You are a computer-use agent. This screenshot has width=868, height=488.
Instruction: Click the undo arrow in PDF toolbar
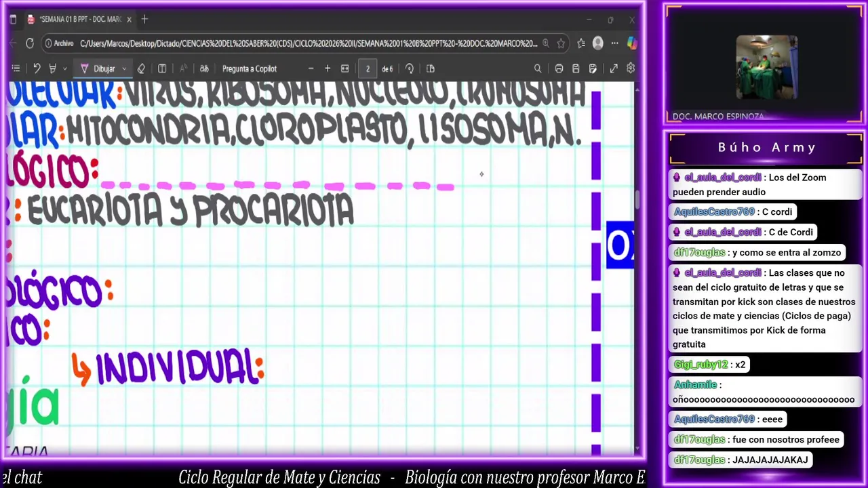coord(37,68)
